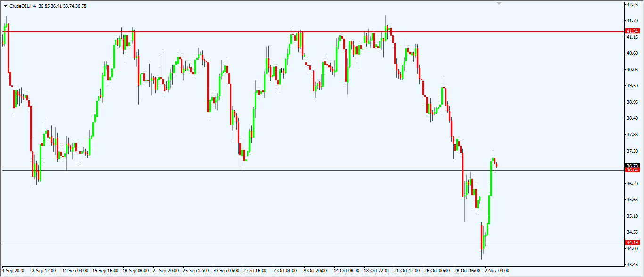Click the 35.65 price scale label
Viewport: 644px width, 277px height.
click(632, 200)
